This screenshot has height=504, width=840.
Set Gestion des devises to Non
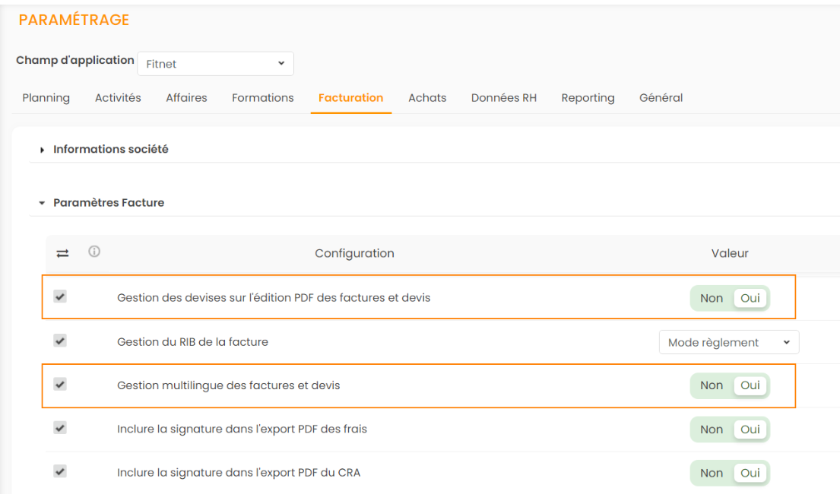coord(712,298)
